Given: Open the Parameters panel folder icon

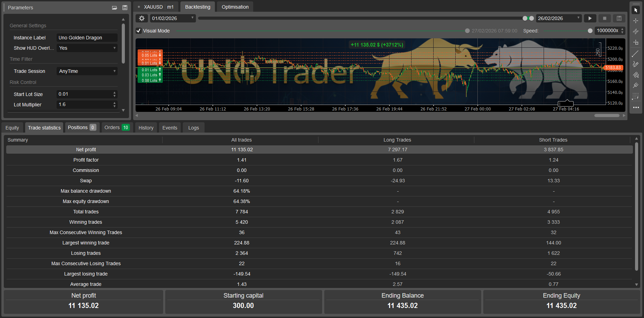Looking at the screenshot, I should [x=114, y=7].
